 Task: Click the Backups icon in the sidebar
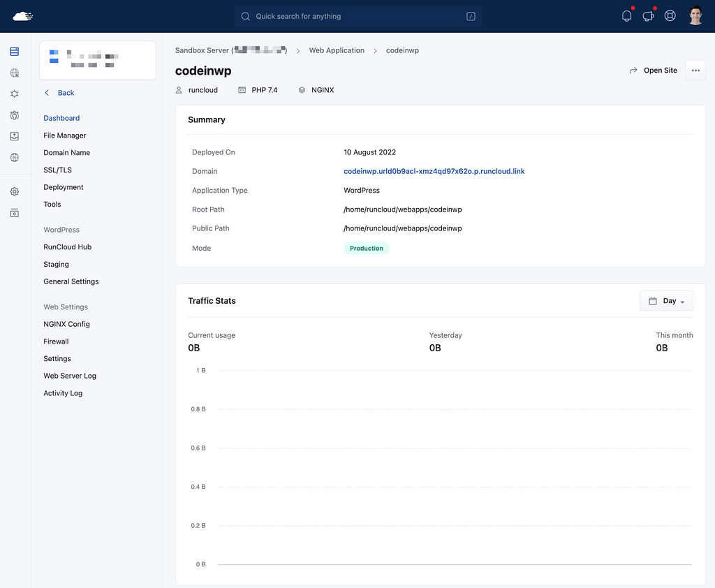coord(14,136)
